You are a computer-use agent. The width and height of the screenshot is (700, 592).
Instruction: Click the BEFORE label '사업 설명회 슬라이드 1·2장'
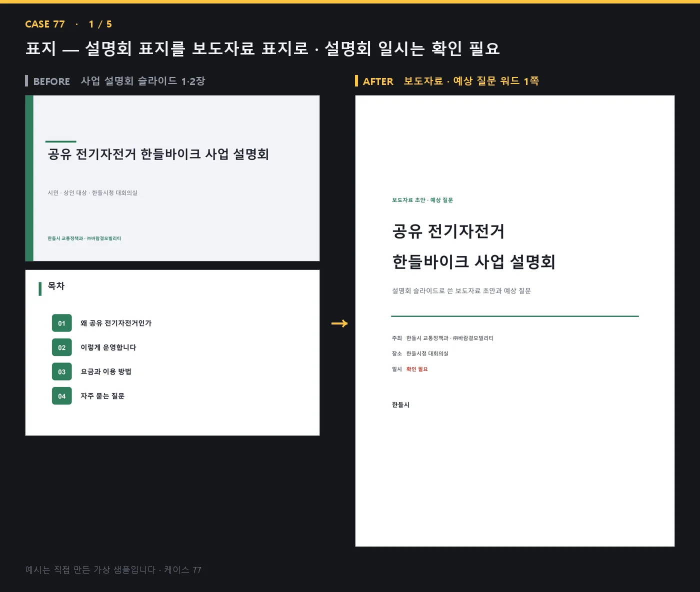(x=143, y=81)
